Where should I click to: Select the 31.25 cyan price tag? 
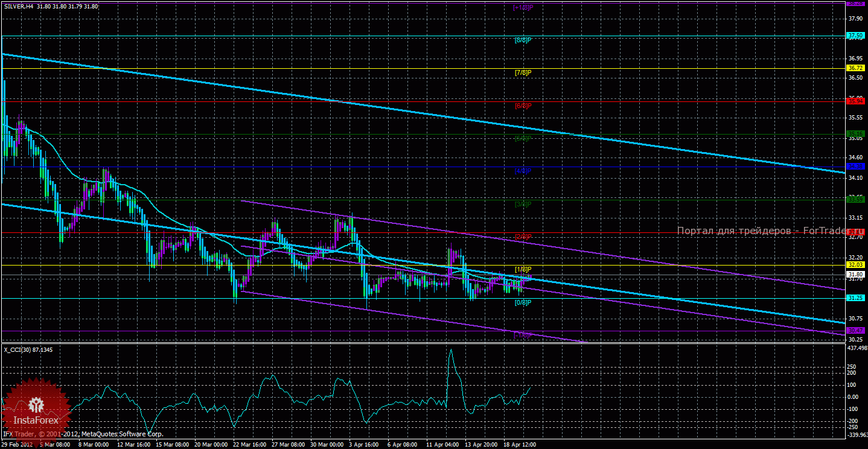point(856,298)
